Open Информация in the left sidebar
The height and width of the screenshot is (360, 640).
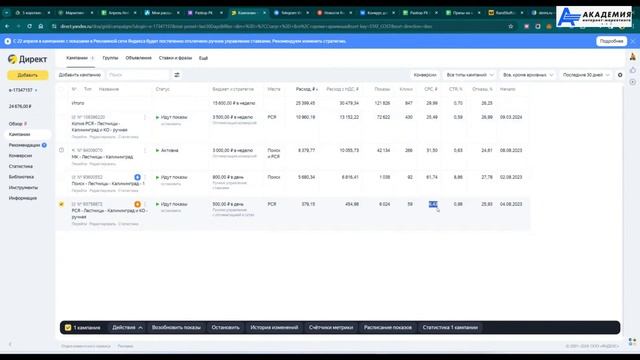pyautogui.click(x=23, y=198)
